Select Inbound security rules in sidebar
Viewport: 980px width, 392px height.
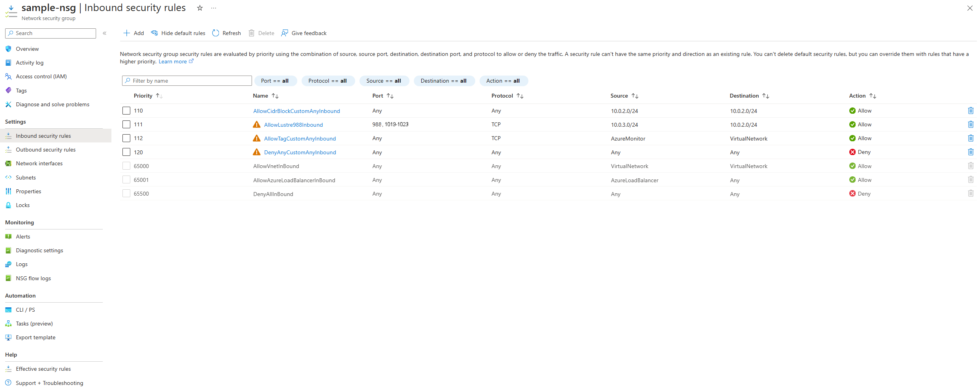(x=43, y=136)
